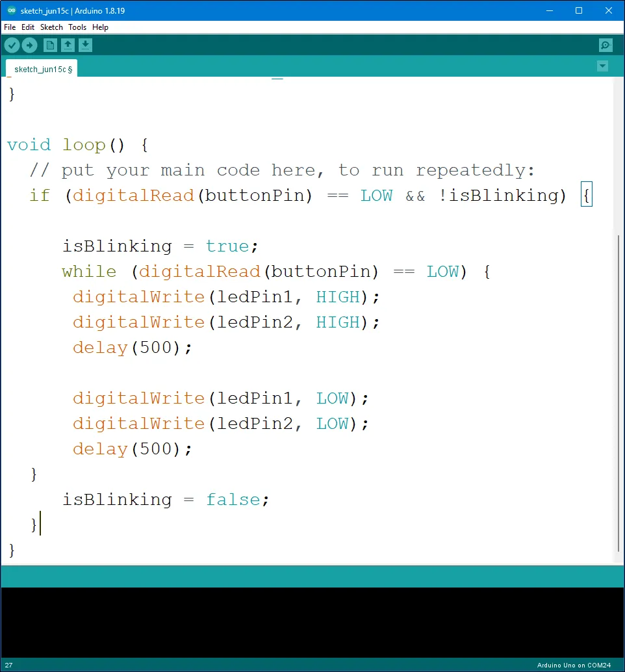
Task: Click the black console output area
Action: click(x=312, y=623)
